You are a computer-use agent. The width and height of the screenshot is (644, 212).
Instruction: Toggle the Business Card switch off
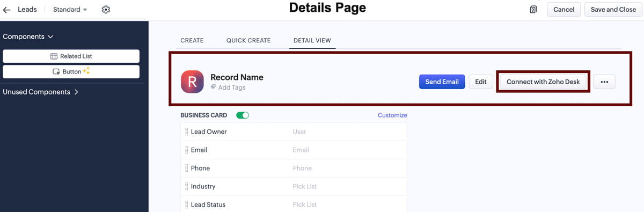tap(243, 115)
